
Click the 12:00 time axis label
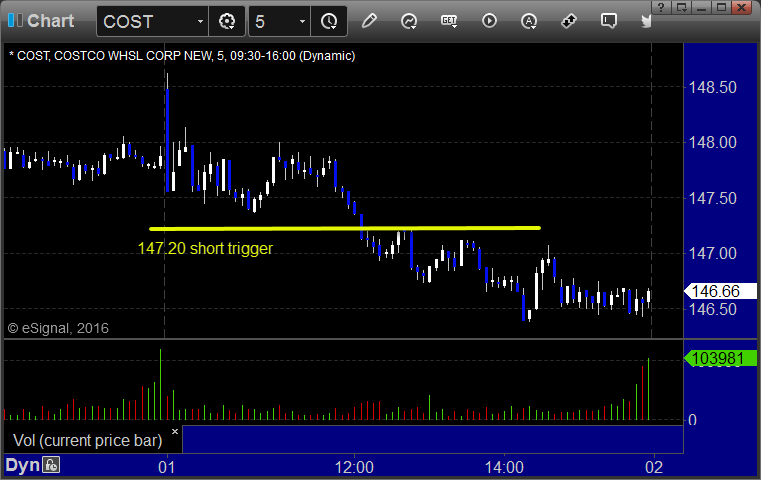tap(354, 467)
